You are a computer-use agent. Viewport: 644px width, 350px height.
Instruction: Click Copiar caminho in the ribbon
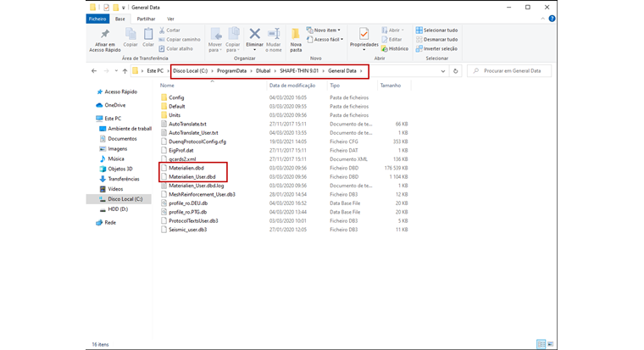click(180, 40)
